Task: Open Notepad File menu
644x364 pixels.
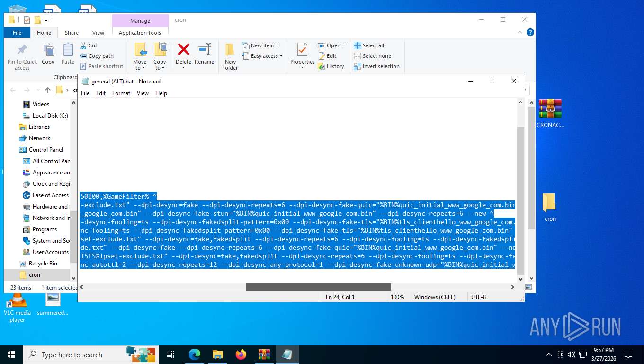Action: click(85, 93)
